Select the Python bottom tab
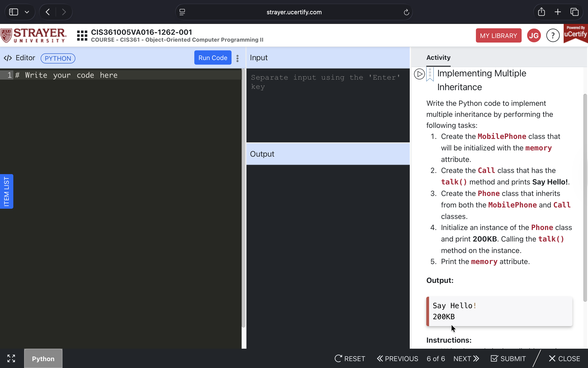Viewport: 588px width, 368px height. pos(43,359)
